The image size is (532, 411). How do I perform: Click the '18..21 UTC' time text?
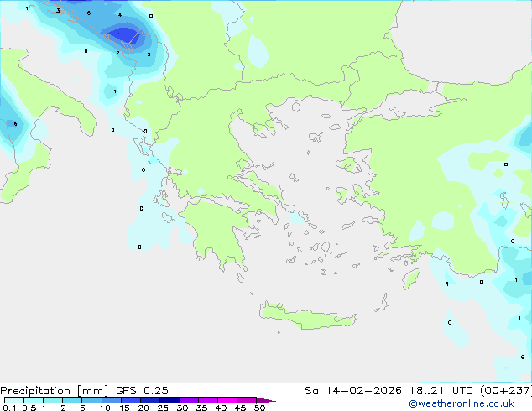[x=441, y=391]
